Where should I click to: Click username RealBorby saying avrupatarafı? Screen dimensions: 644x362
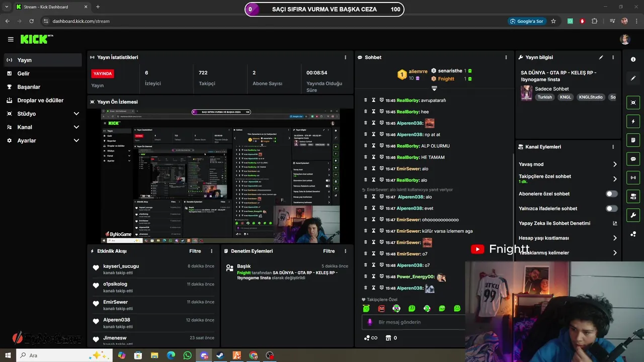click(408, 100)
